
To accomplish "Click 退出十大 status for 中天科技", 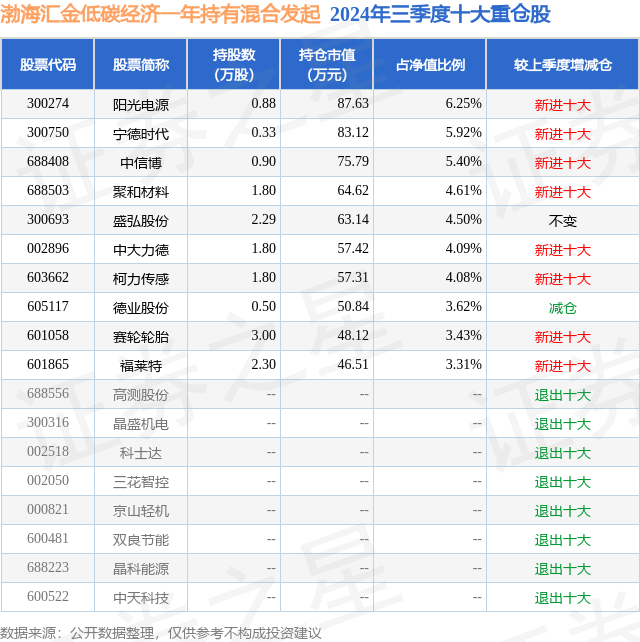I will point(563,599).
